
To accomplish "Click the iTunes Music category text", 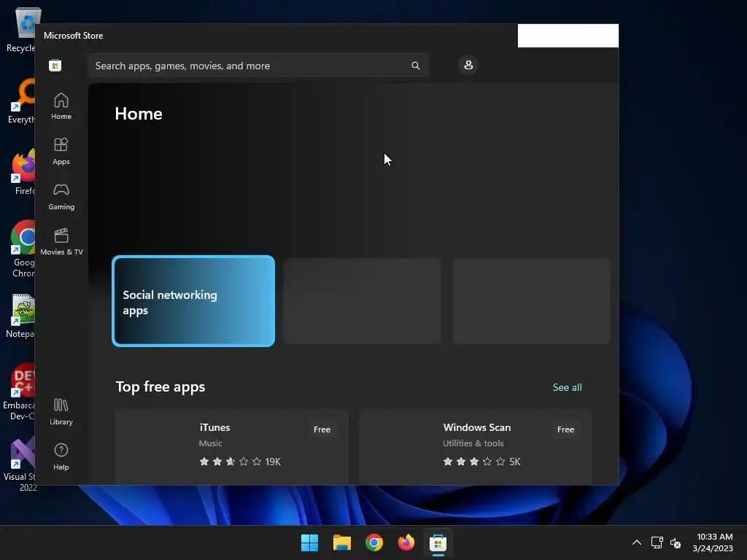I will pos(210,443).
